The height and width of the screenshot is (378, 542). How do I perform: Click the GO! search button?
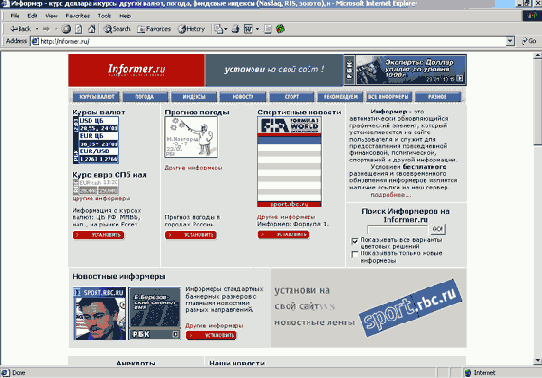[438, 229]
